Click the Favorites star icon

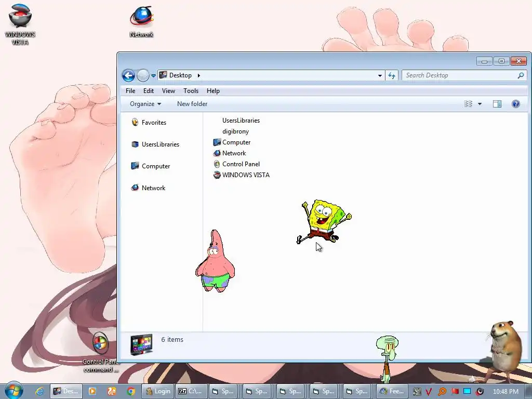[135, 122]
